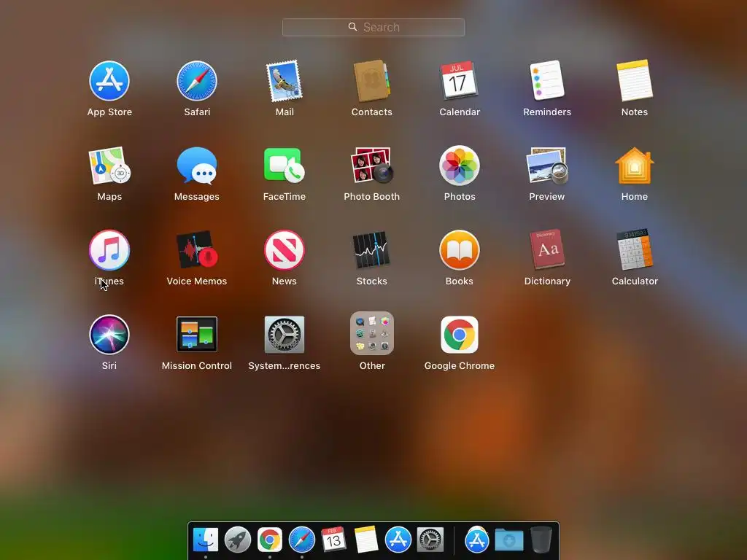Click the "Mission Control" label
The image size is (747, 560).
(x=197, y=366)
